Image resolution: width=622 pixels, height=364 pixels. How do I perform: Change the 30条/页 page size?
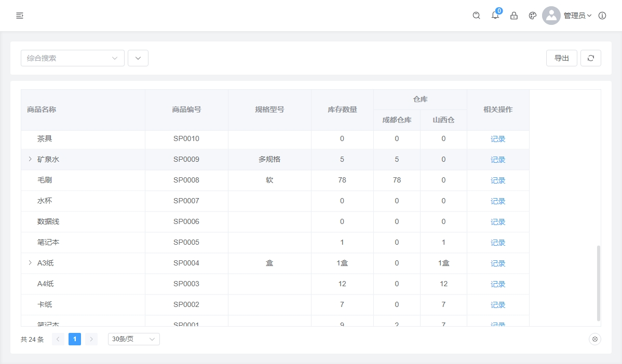point(133,339)
